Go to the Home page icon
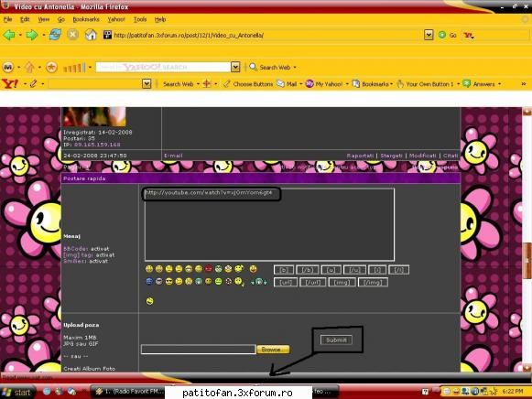 91,35
